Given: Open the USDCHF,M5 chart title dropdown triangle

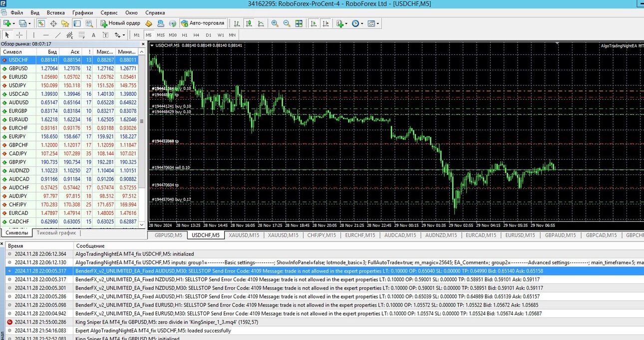Looking at the screenshot, I should (152, 45).
